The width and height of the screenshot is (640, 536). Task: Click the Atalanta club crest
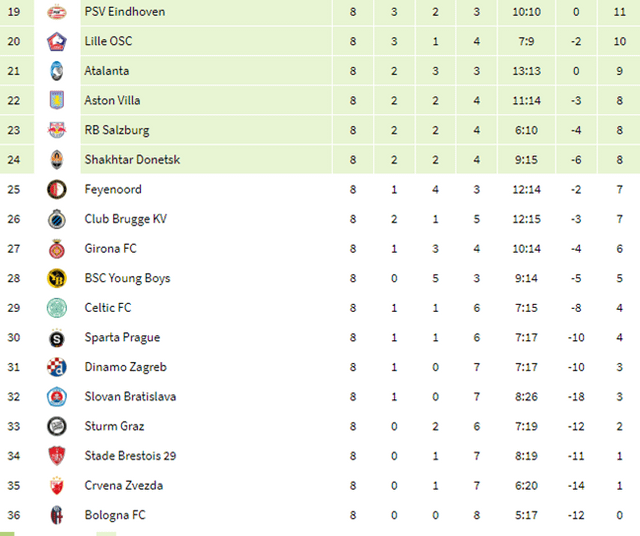pyautogui.click(x=56, y=71)
